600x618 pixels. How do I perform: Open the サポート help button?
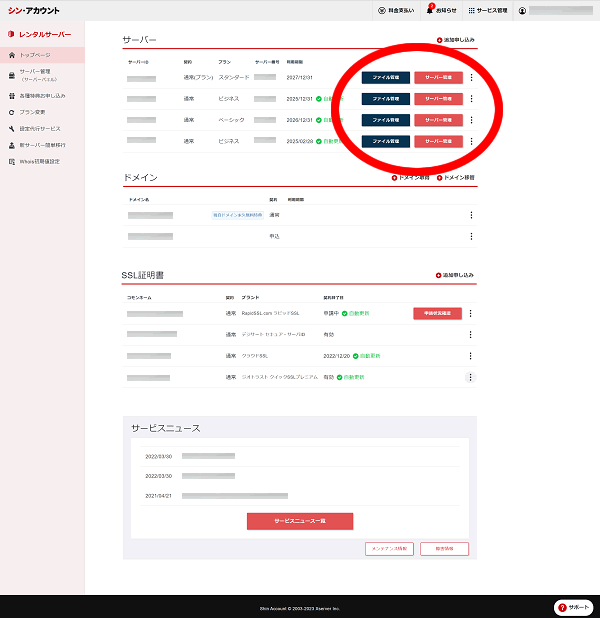click(574, 607)
